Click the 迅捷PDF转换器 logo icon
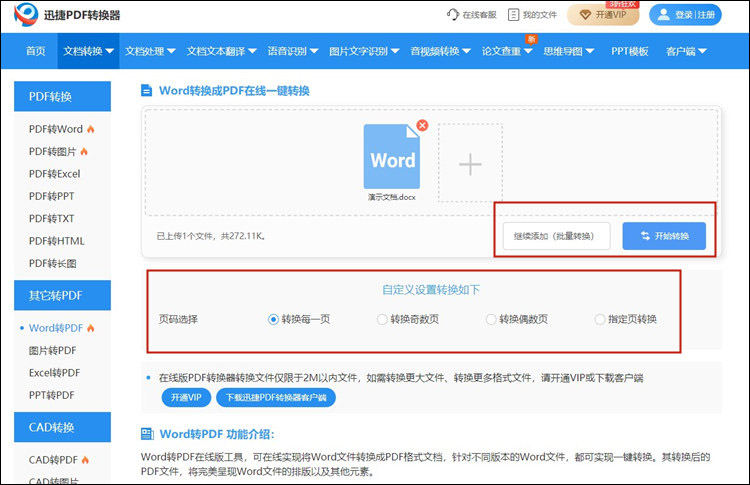Screen dimensions: 750x485 click(26, 14)
